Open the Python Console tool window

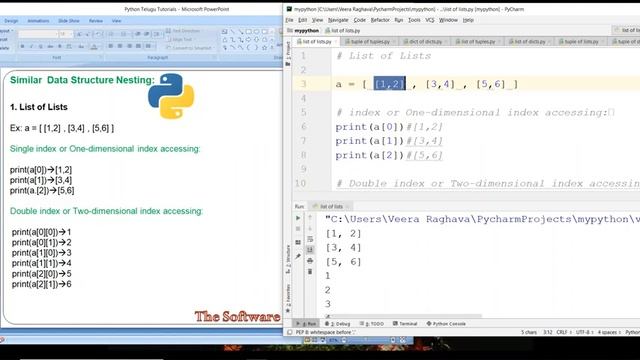tap(446, 324)
